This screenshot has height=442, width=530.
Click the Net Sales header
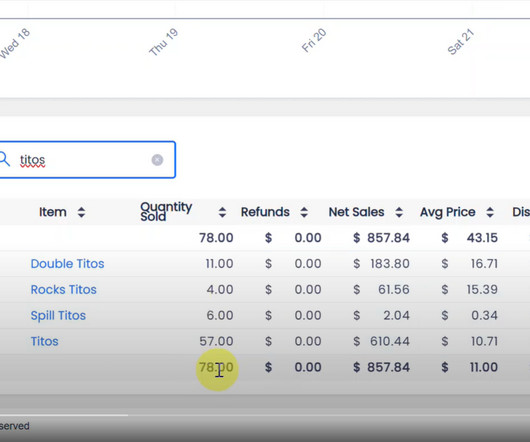(356, 212)
